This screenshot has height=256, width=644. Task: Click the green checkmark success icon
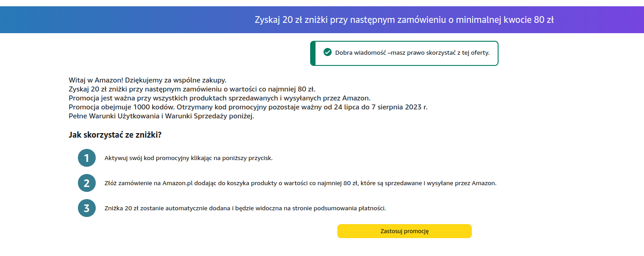[x=327, y=52]
